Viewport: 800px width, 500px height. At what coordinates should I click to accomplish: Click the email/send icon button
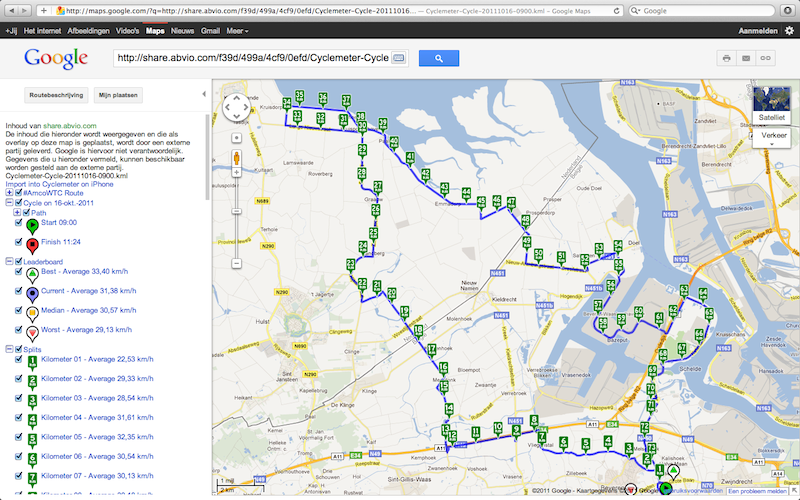coord(746,58)
